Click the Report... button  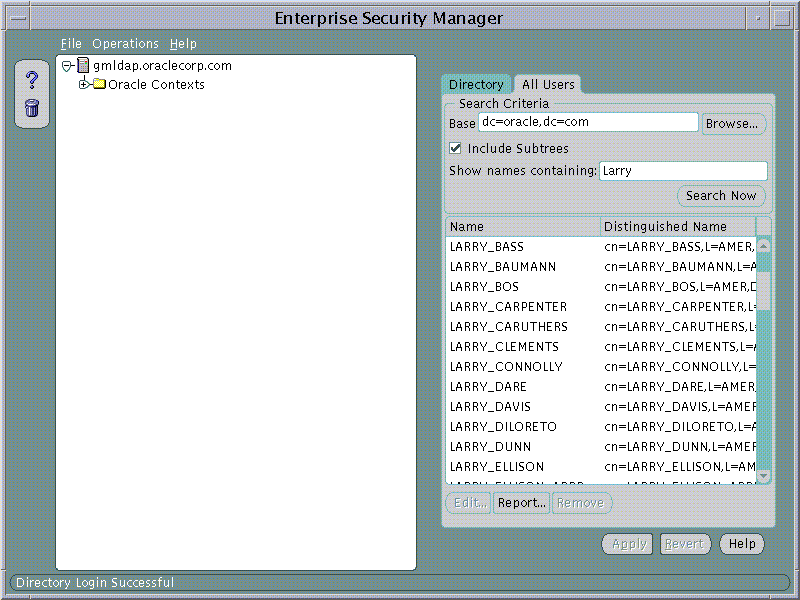pyautogui.click(x=521, y=503)
